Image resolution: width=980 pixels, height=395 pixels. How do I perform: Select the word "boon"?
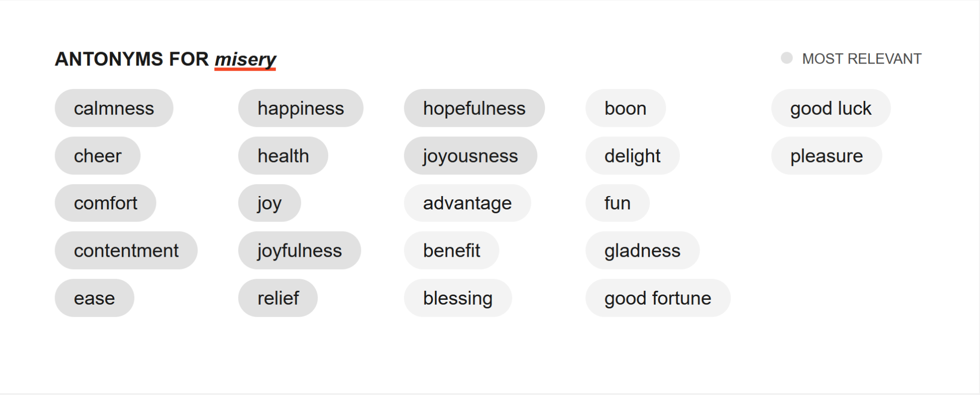[x=625, y=108]
